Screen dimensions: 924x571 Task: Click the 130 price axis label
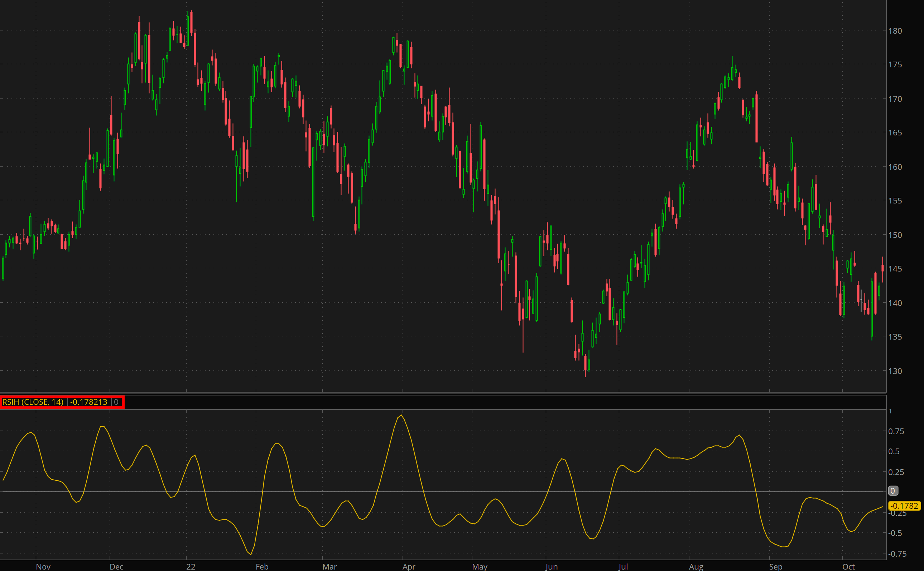[895, 371]
